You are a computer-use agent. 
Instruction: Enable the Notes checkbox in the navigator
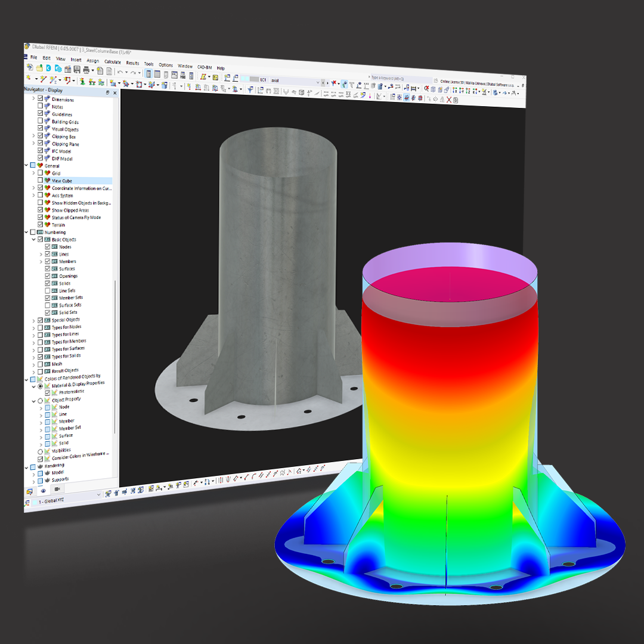coord(40,106)
